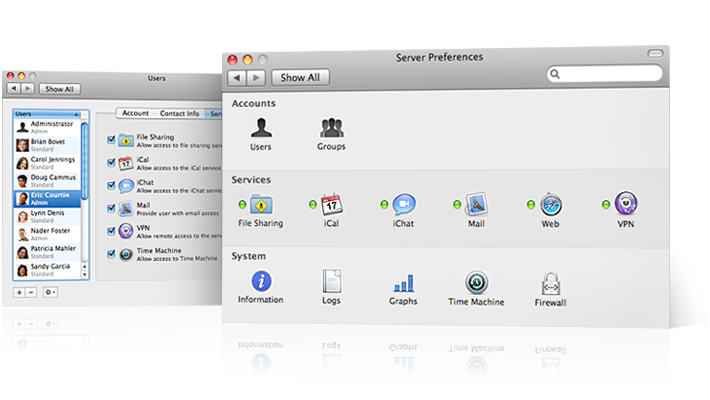710x400 pixels.
Task: Open iChat service pane
Action: pyautogui.click(x=403, y=211)
